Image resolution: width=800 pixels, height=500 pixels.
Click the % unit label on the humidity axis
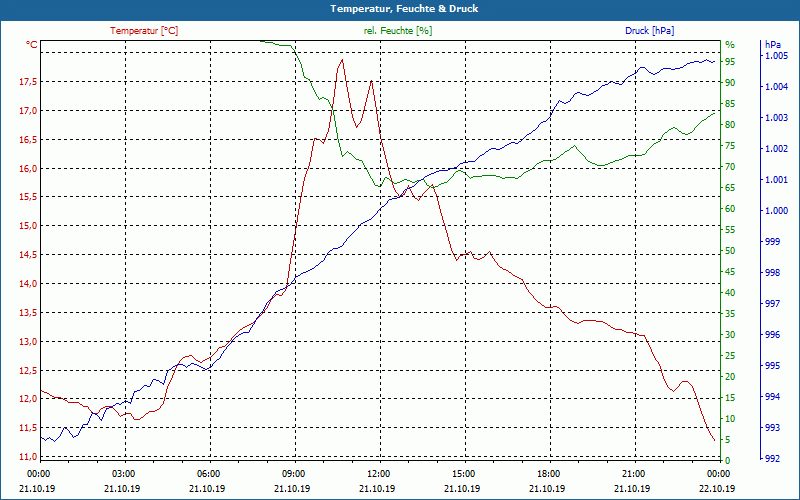730,45
